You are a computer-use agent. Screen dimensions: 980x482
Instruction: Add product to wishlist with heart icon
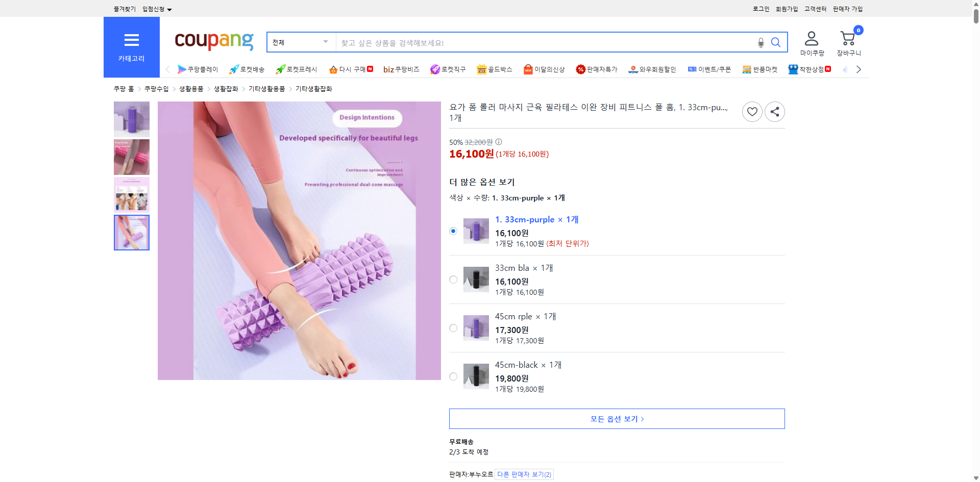click(x=752, y=111)
